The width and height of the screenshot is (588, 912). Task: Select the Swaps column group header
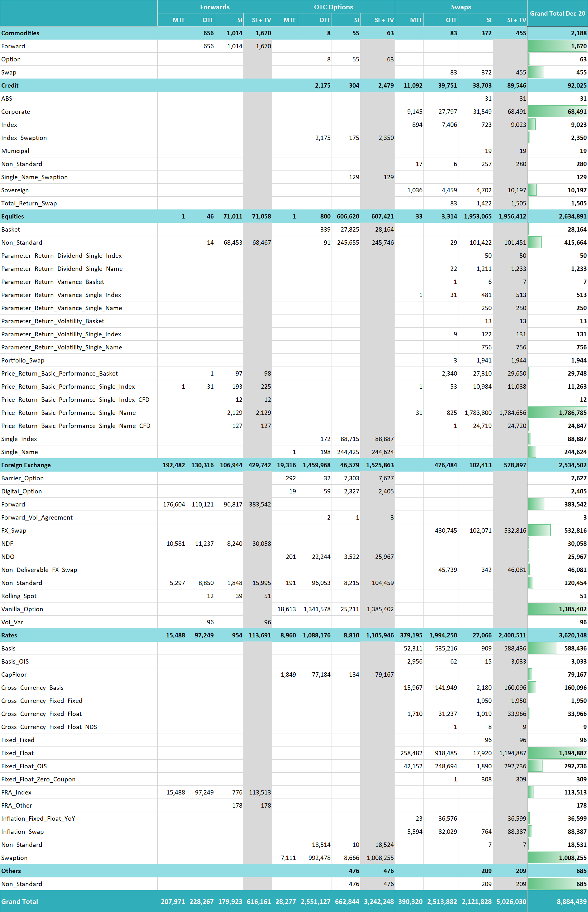(x=461, y=7)
